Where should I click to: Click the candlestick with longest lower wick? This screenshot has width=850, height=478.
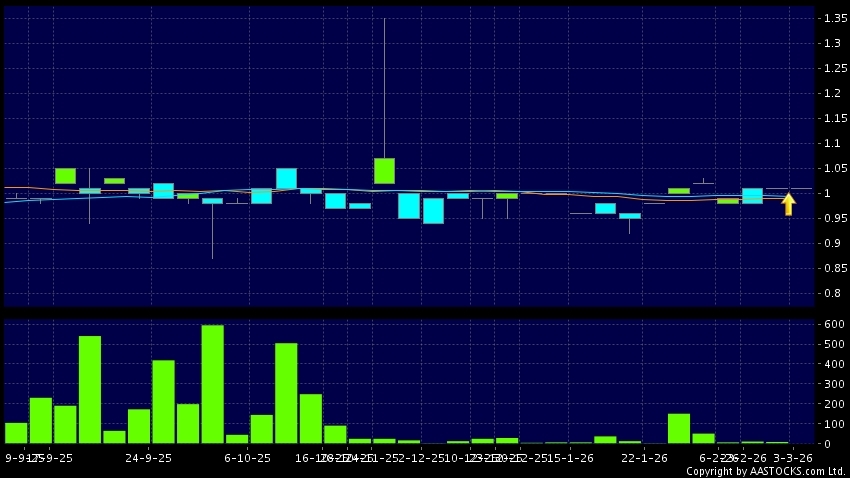212,201
